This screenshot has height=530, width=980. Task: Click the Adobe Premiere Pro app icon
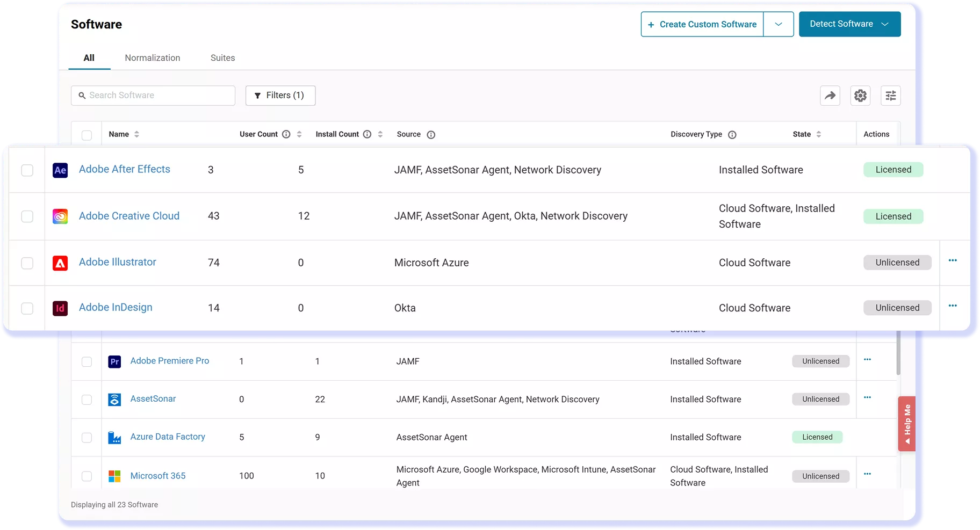[x=114, y=362]
